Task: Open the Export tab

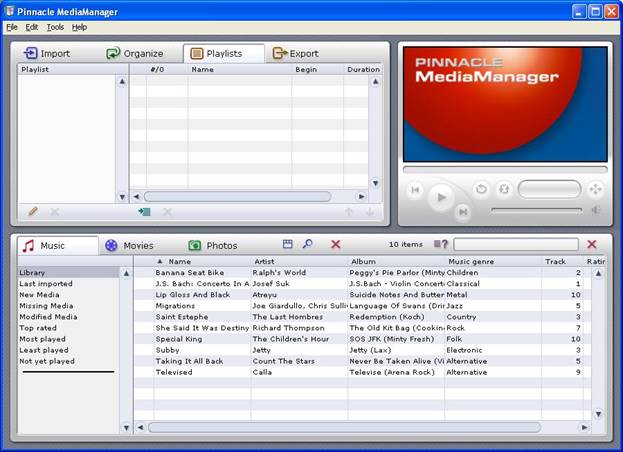Action: 296,53
